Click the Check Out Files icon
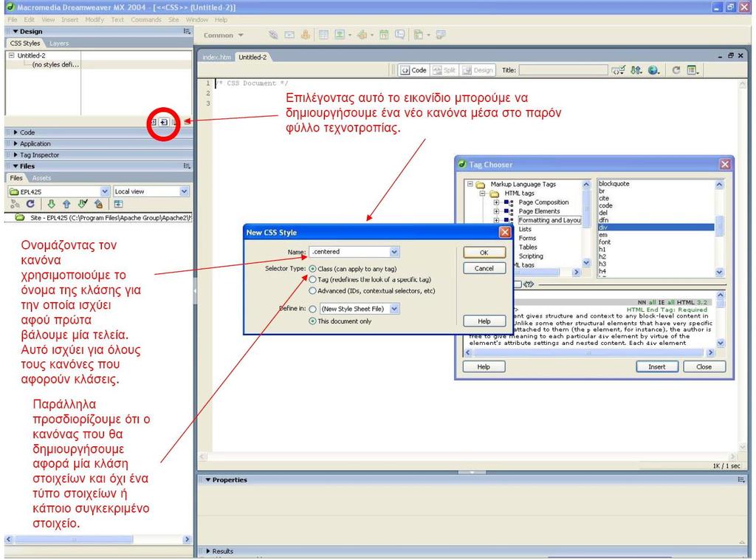Screen dimensions: 756x560 coord(83,204)
